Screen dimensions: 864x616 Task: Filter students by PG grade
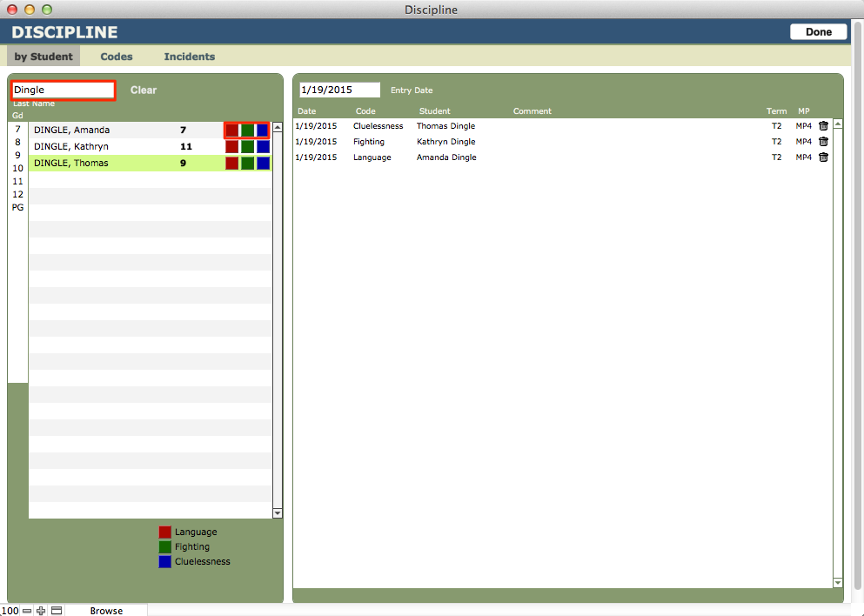pyautogui.click(x=17, y=208)
